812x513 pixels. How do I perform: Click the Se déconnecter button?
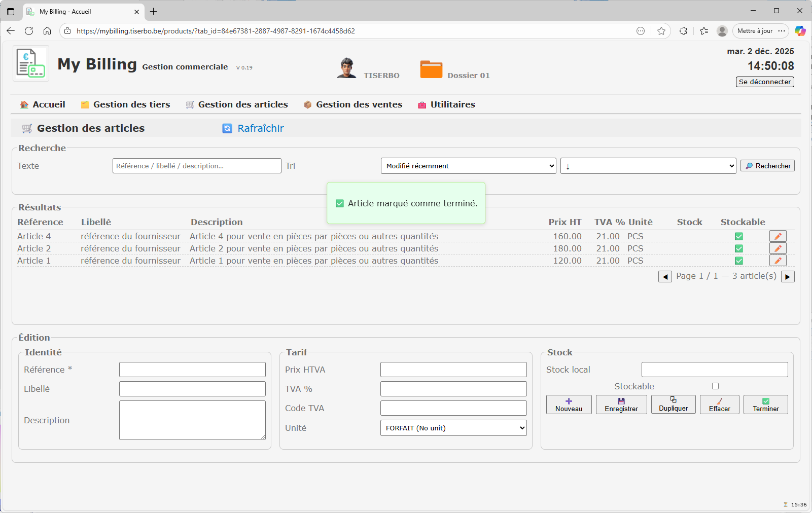click(765, 82)
